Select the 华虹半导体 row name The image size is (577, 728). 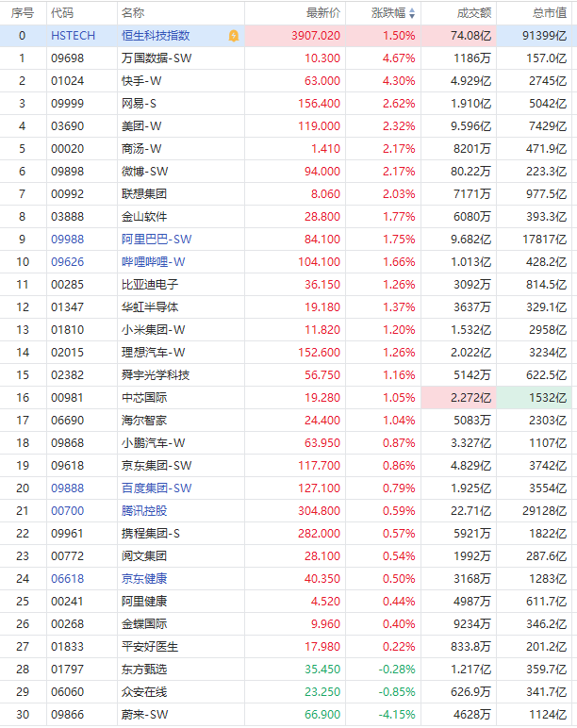[150, 306]
